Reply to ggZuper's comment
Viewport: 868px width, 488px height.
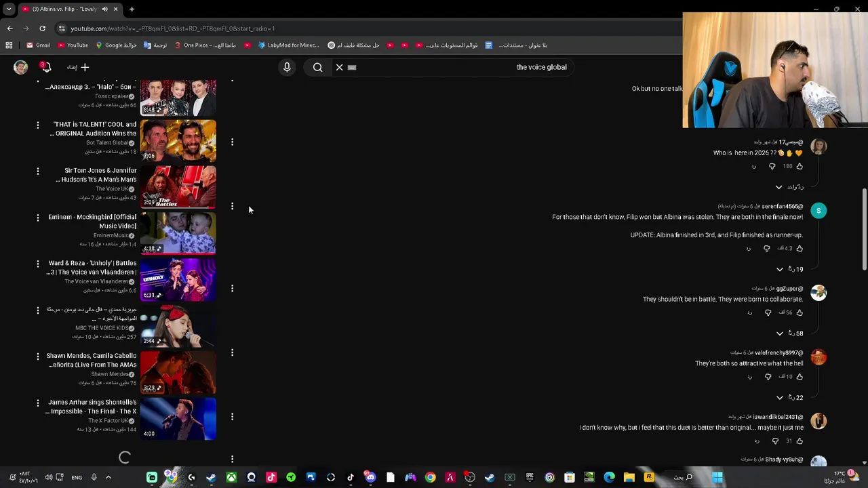pyautogui.click(x=749, y=312)
